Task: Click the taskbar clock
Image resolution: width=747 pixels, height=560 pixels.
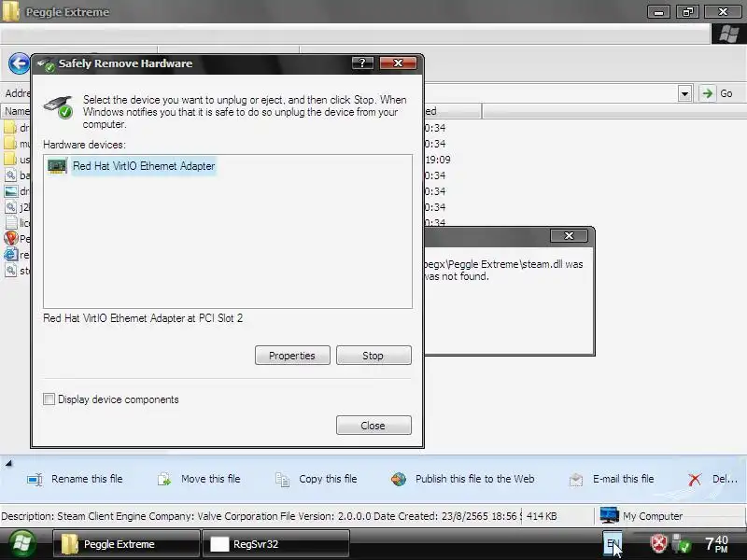Action: 716,543
